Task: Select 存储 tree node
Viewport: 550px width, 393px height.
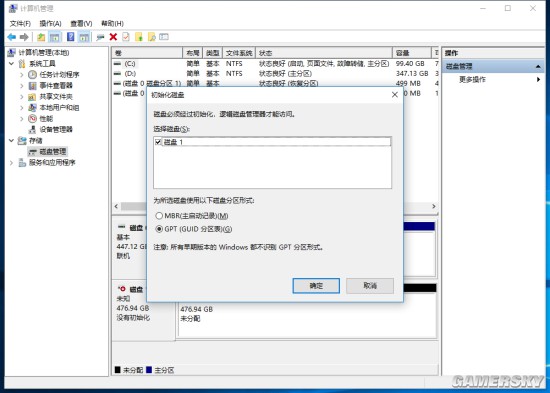Action: click(x=35, y=140)
